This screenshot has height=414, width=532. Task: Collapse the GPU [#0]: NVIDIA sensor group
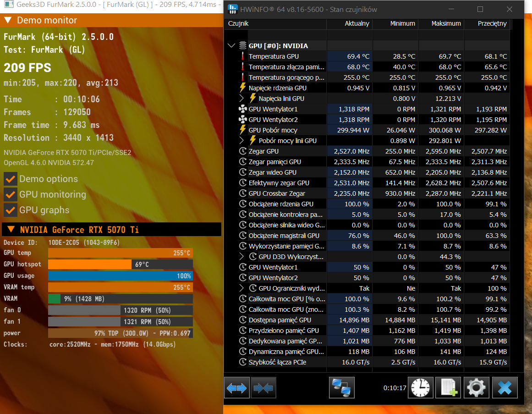[231, 45]
